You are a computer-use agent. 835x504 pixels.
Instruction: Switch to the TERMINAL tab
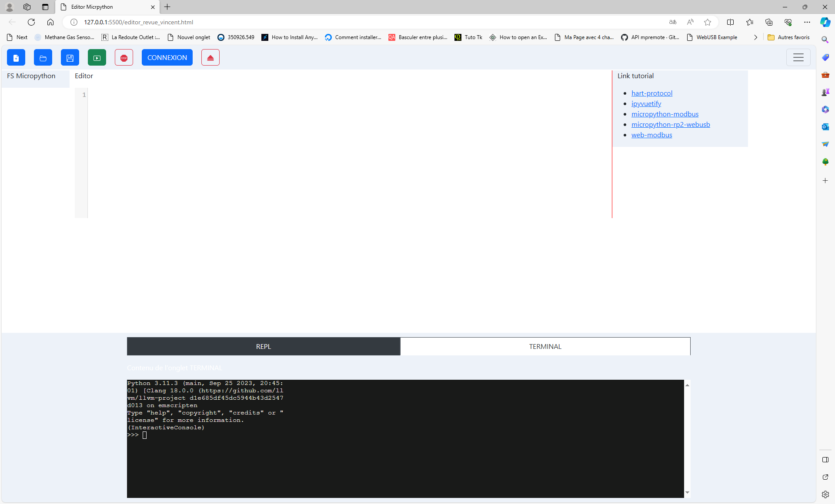(545, 346)
